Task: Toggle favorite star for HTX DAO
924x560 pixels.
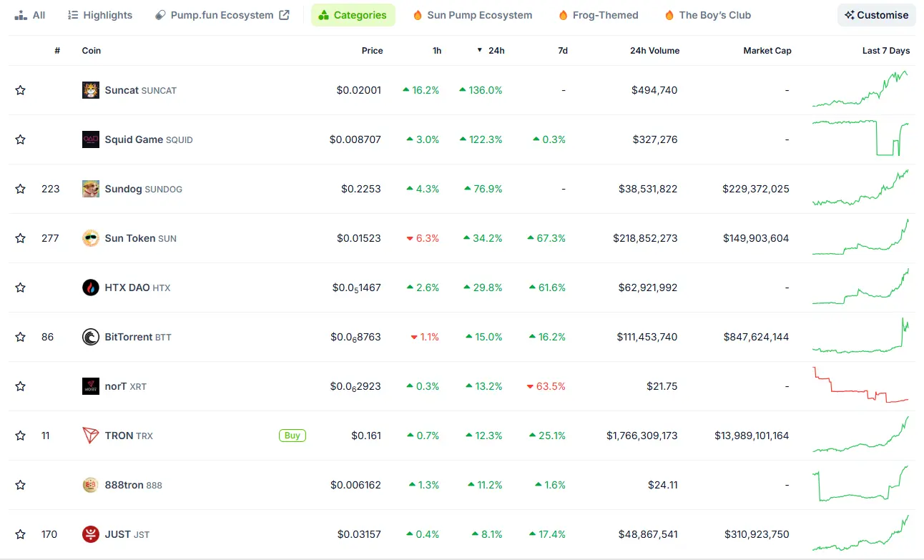Action: [x=20, y=288]
